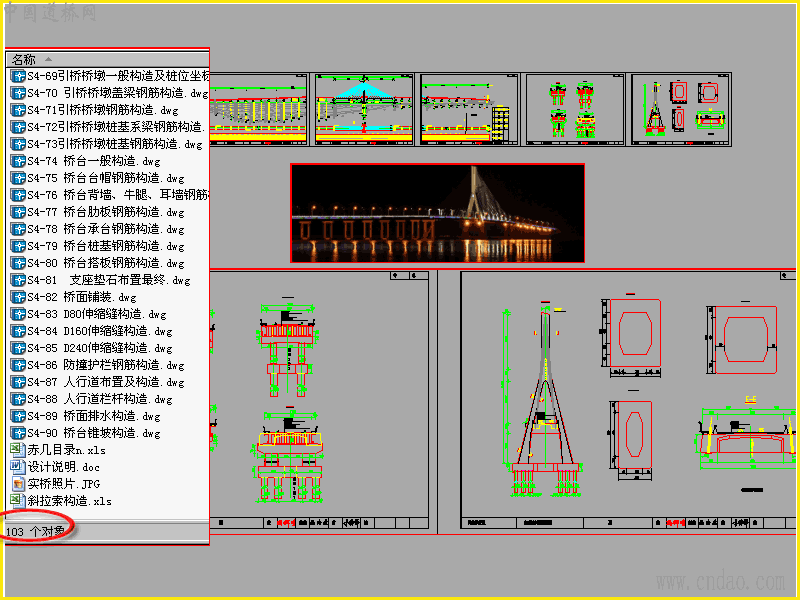Image resolution: width=800 pixels, height=600 pixels.
Task: Click the cyan cable-stayed bridge elevation thumbnail
Action: tap(364, 109)
